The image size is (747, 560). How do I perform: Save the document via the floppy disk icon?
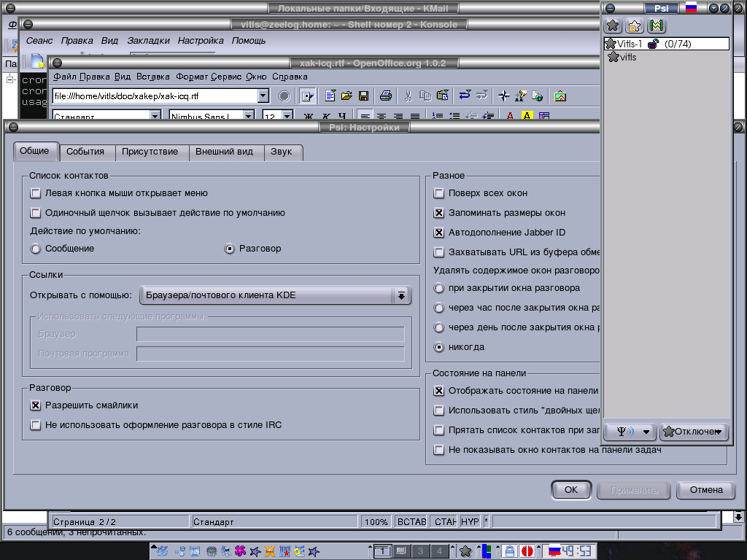pos(363,96)
